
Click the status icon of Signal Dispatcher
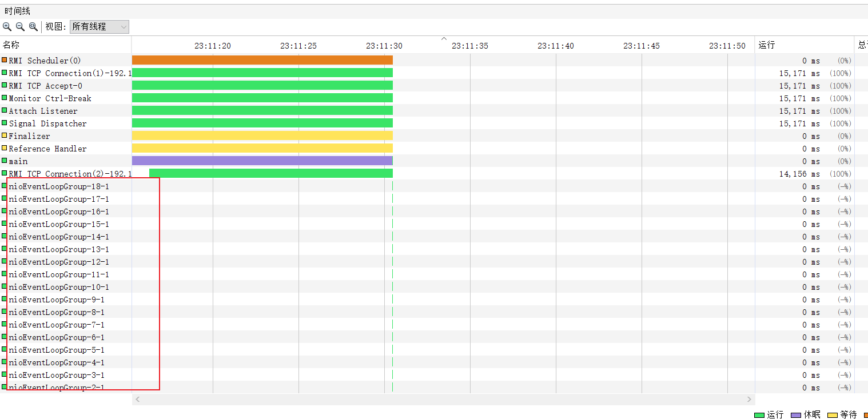click(5, 123)
